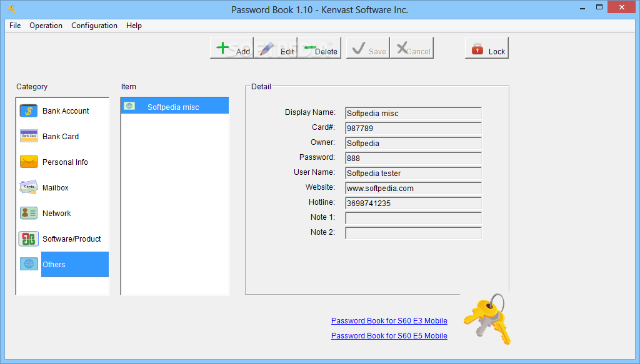This screenshot has width=640, height=364.
Task: Click the Card# field with 987789
Action: pos(413,129)
